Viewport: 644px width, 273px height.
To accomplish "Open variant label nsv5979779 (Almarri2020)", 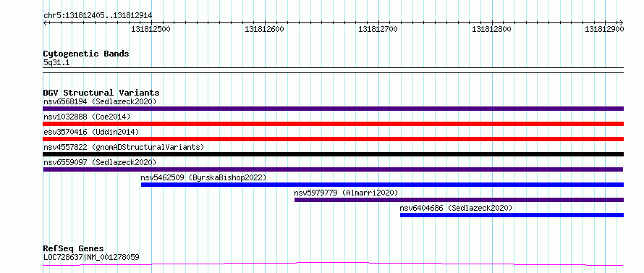I will click(x=346, y=193).
